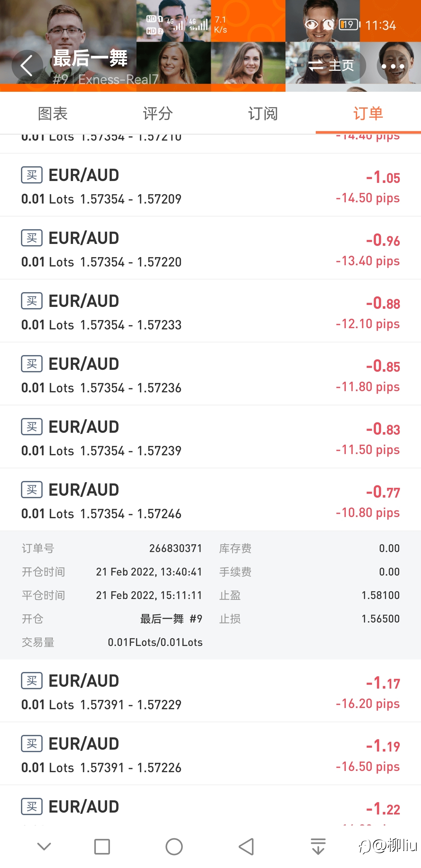Tap the 主页 switch button
This screenshot has height=868, width=421.
[331, 66]
